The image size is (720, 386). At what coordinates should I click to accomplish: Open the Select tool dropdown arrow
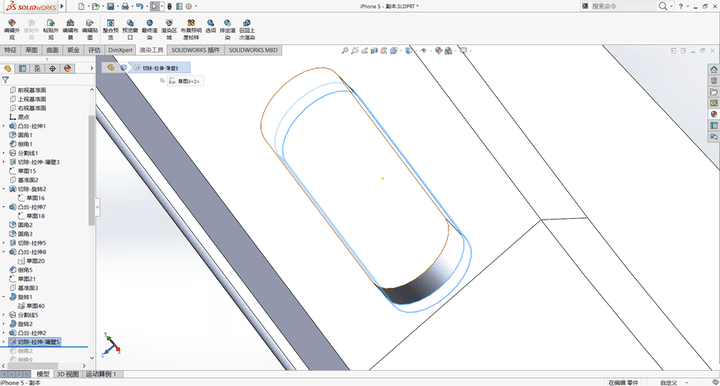(162, 6)
